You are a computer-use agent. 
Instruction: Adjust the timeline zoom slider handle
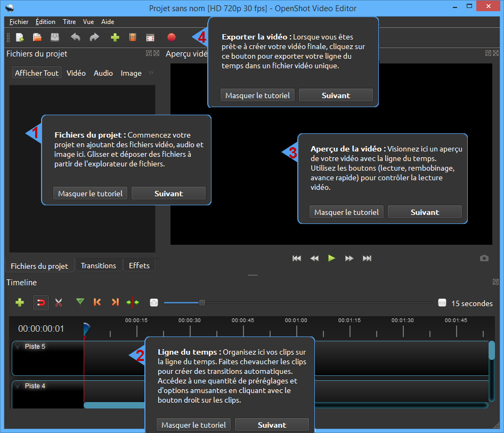(202, 303)
